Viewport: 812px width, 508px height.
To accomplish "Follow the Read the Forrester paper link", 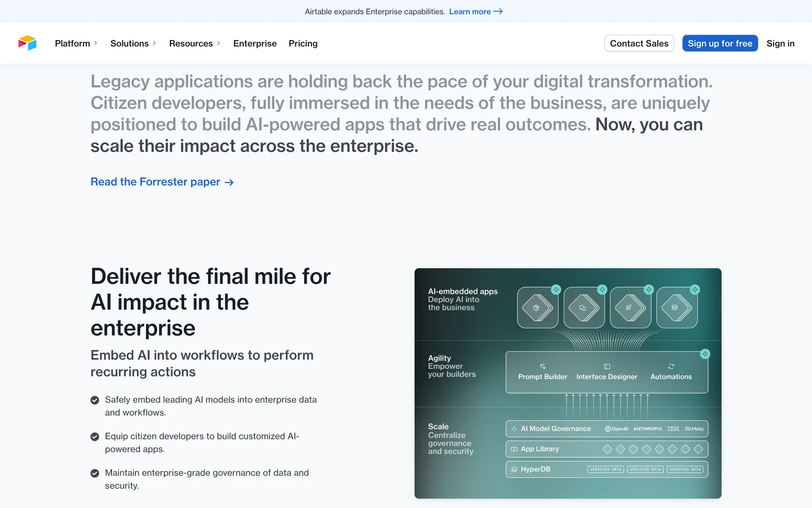I will pos(162,182).
